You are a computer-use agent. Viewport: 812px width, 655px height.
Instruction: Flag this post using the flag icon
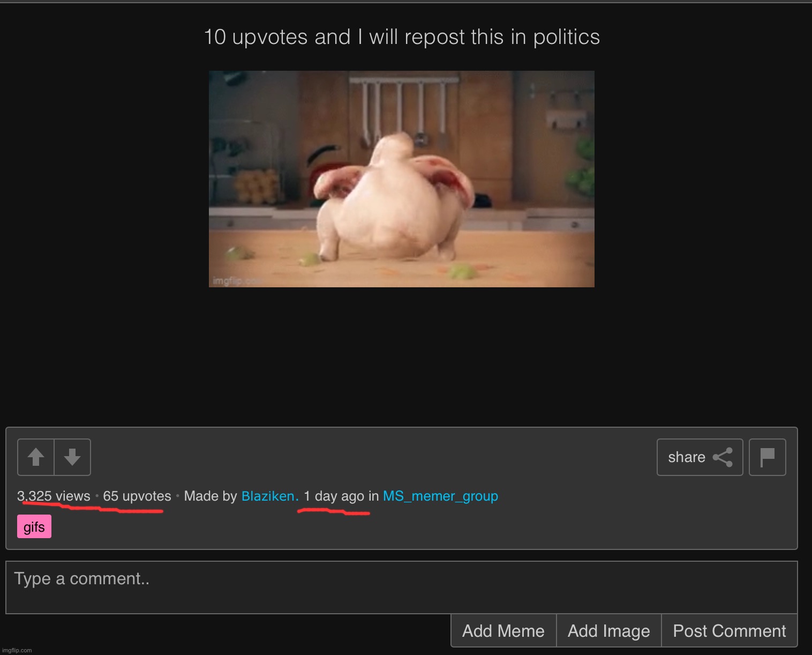click(767, 457)
